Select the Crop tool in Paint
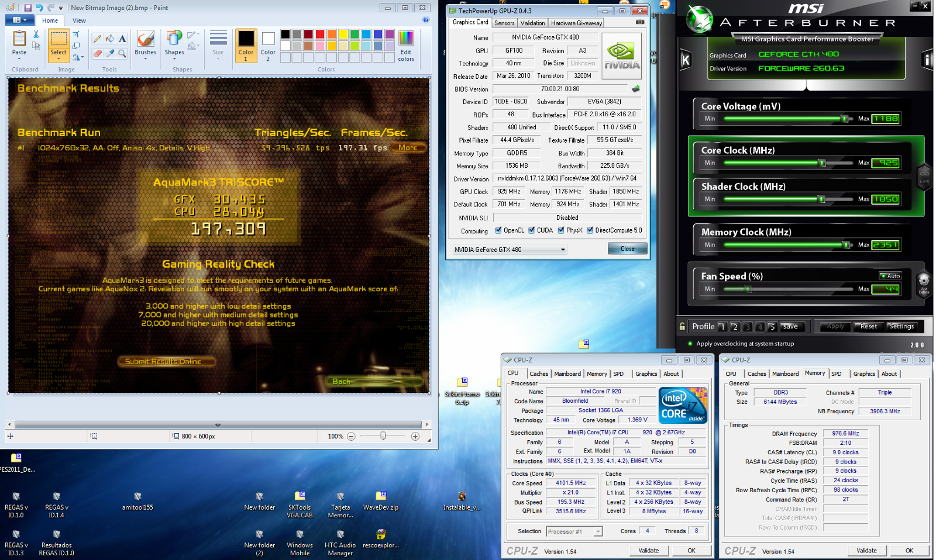Screen dimensions: 936x560 point(76,34)
